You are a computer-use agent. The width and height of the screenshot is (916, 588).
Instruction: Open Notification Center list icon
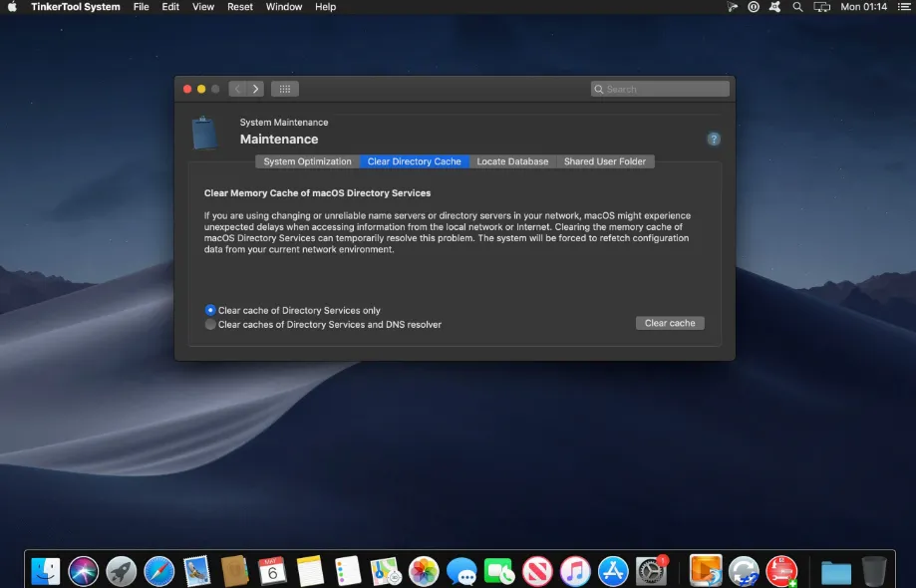(904, 7)
